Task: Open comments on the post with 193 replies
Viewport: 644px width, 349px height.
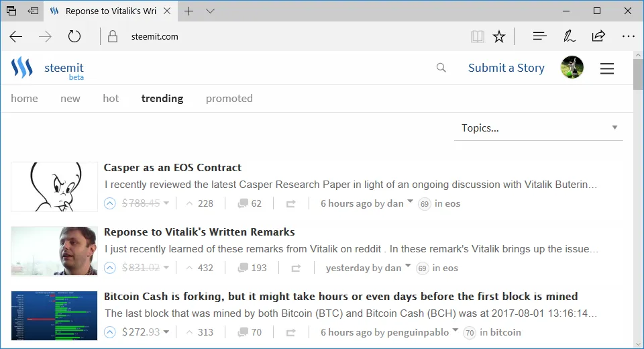Action: pos(252,268)
